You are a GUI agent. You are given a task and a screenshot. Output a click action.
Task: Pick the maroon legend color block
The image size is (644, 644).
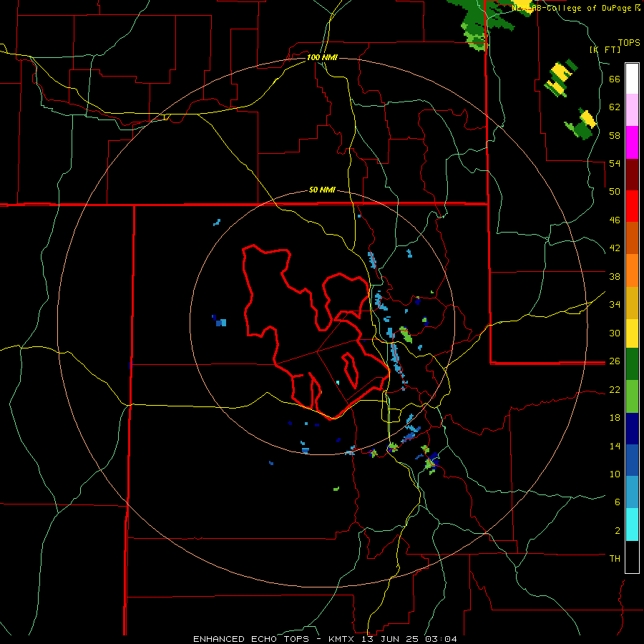point(632,174)
